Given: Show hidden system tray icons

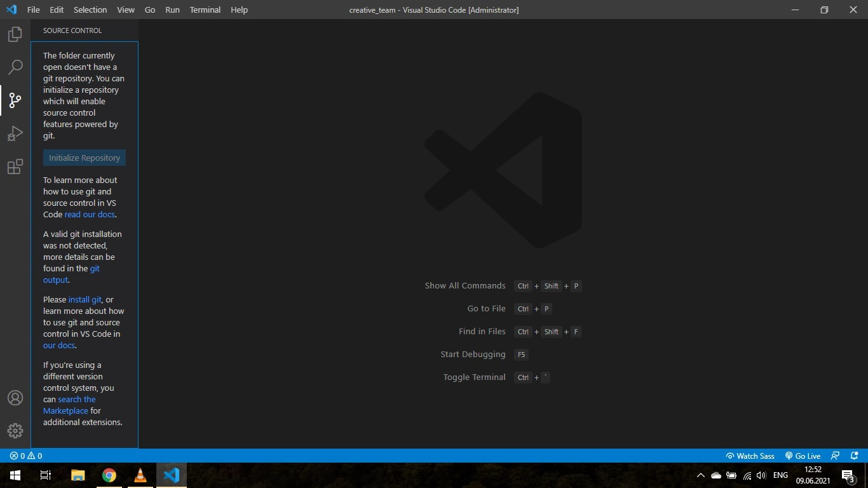Looking at the screenshot, I should 701,475.
